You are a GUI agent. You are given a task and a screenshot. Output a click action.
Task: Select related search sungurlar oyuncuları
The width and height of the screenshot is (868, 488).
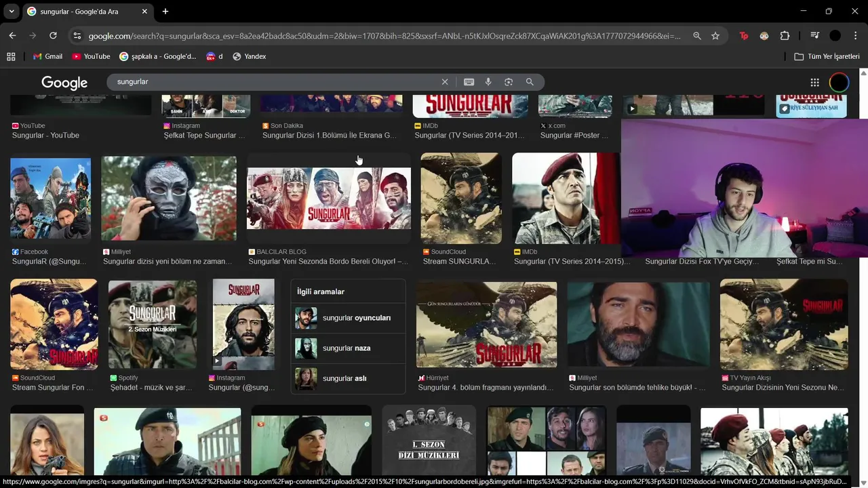click(x=348, y=318)
